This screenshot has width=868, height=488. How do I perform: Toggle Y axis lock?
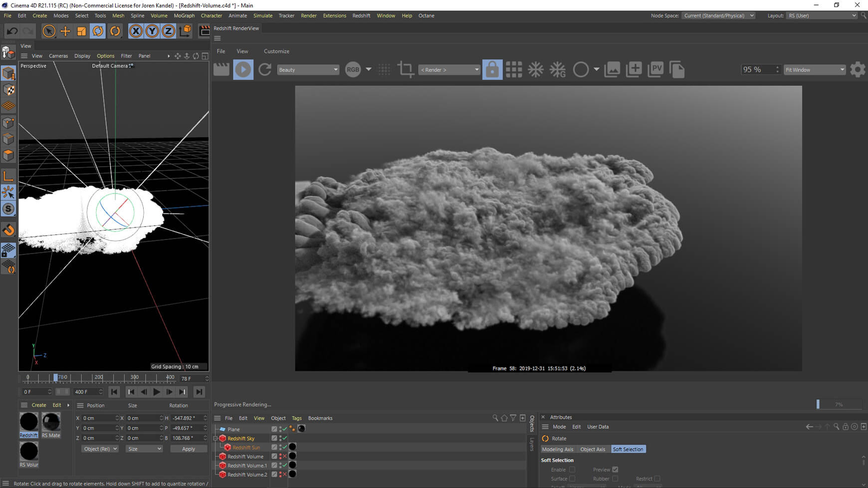152,31
